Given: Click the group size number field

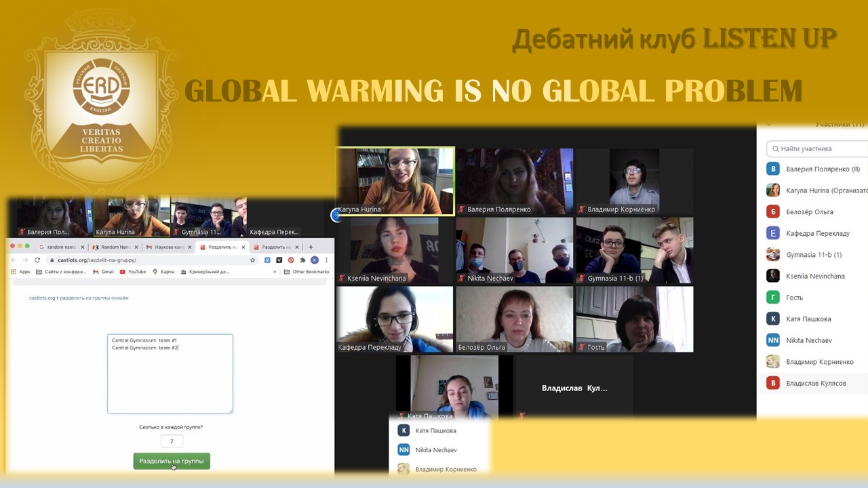Looking at the screenshot, I should point(172,441).
